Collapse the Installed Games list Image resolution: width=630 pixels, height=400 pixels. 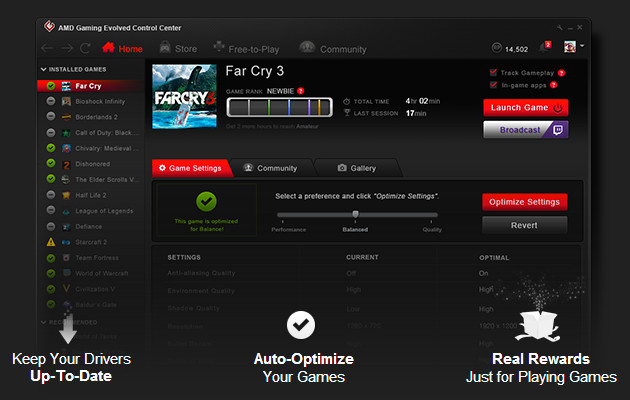pyautogui.click(x=43, y=69)
